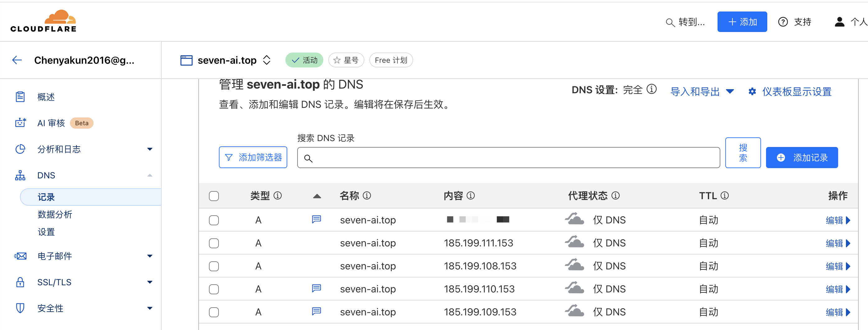Check the box for 185.199.110.153 record
The image size is (868, 330).
(214, 289)
